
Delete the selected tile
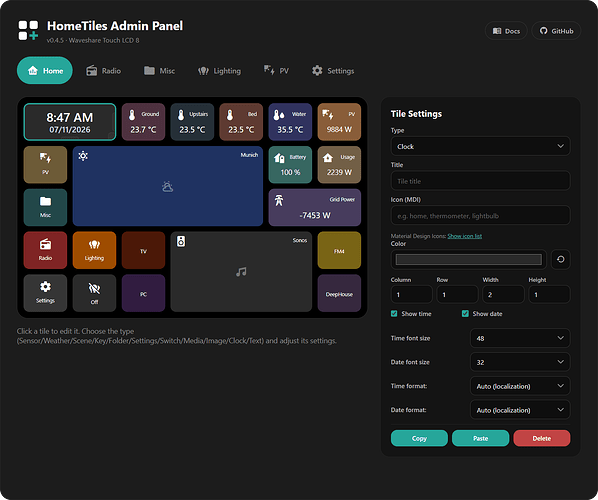(x=542, y=438)
